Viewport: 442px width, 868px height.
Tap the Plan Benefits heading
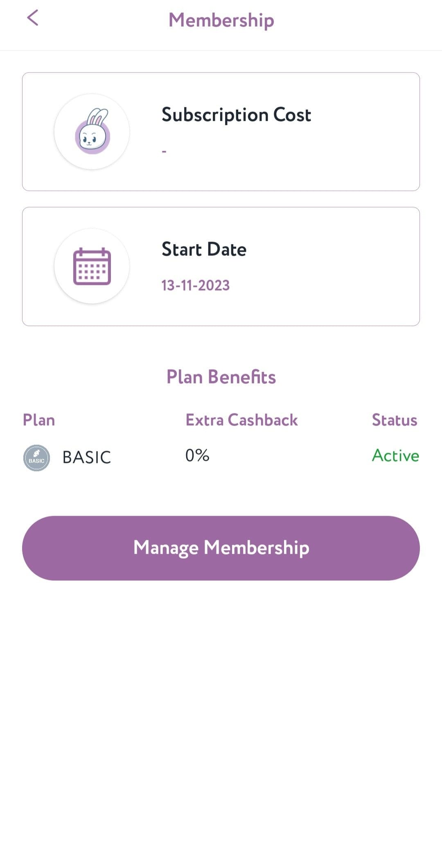pos(221,377)
